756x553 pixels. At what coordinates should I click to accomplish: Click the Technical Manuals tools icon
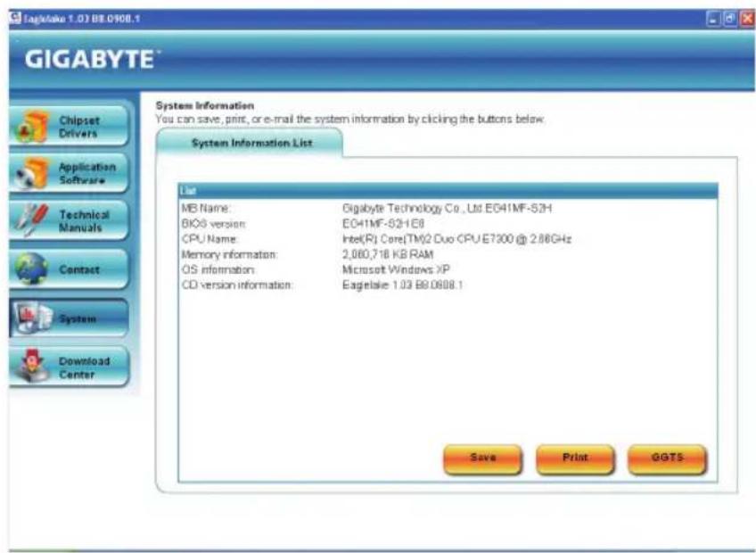[32, 220]
